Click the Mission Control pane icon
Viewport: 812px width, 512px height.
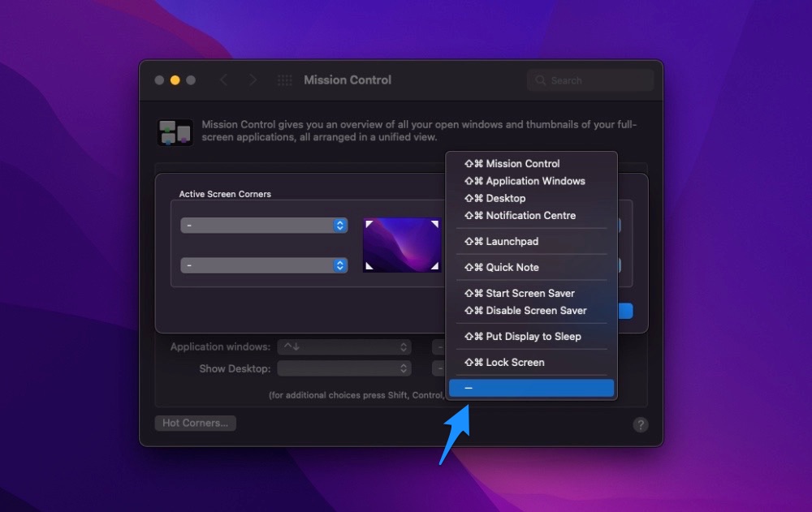pyautogui.click(x=175, y=132)
